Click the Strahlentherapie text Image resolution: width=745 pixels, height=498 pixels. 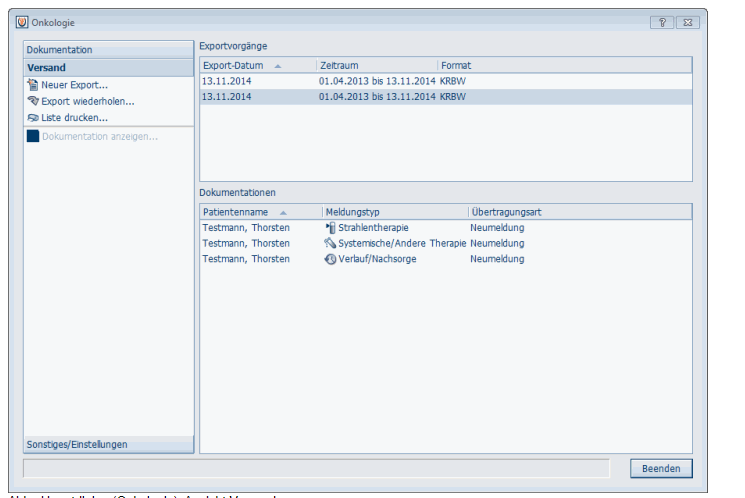373,228
